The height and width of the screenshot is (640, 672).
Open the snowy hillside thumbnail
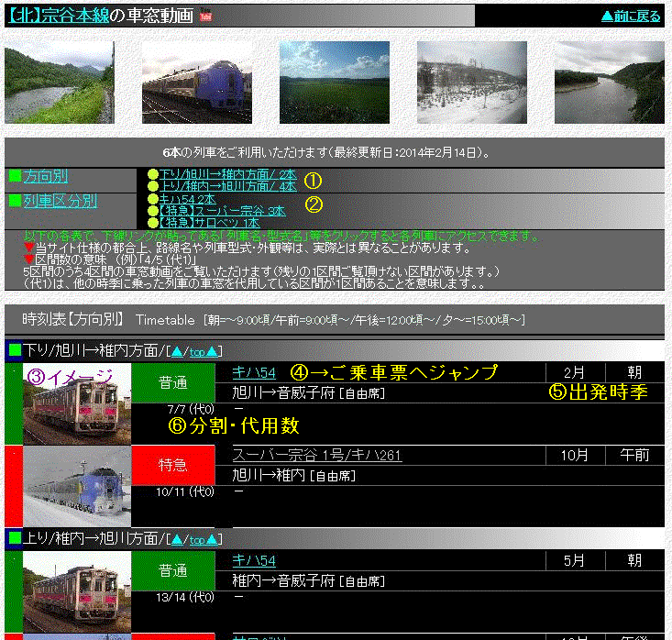472,83
